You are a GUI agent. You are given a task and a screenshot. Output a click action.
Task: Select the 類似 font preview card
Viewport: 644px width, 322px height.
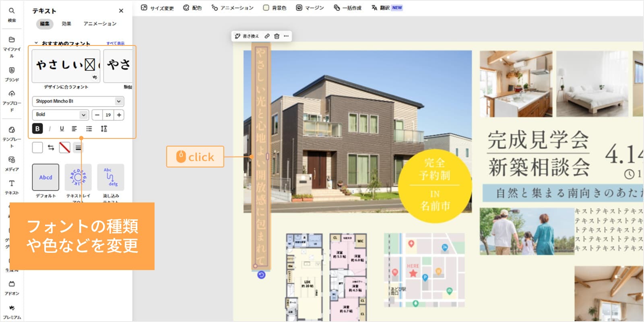(118, 66)
